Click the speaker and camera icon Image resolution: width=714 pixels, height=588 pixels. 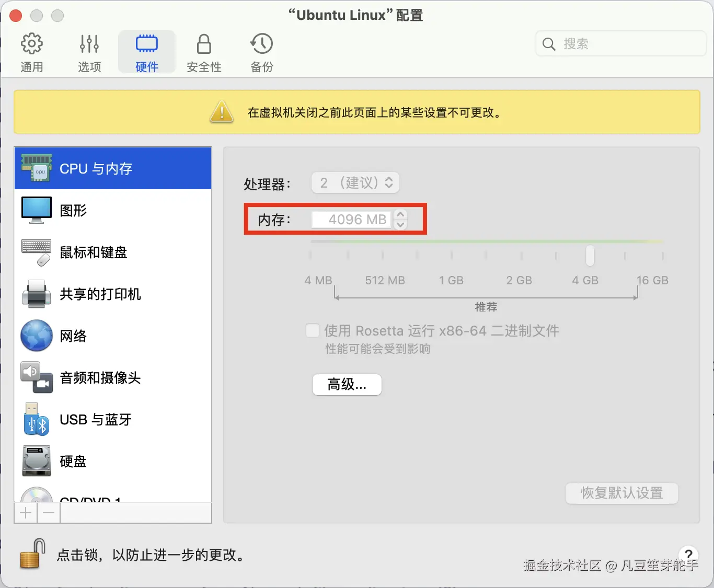tap(37, 377)
